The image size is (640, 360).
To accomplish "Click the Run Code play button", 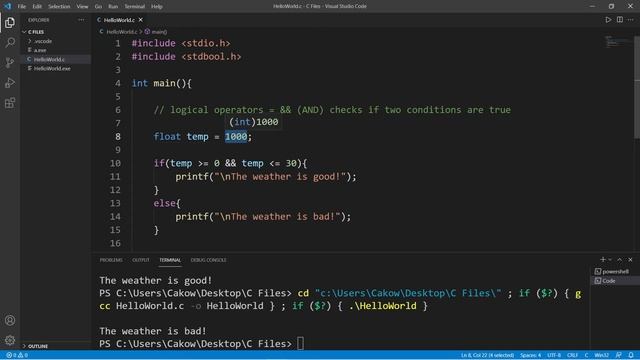I will [x=608, y=20].
